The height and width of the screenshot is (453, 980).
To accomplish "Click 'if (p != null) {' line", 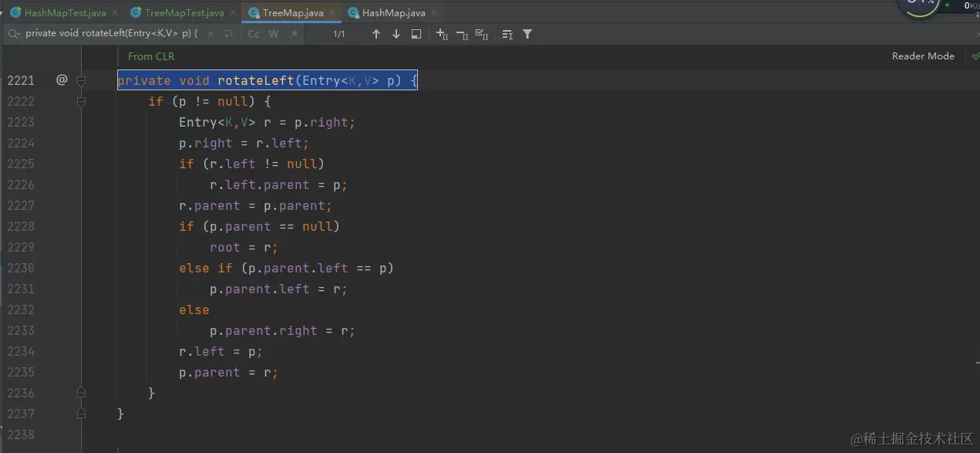I will click(210, 101).
